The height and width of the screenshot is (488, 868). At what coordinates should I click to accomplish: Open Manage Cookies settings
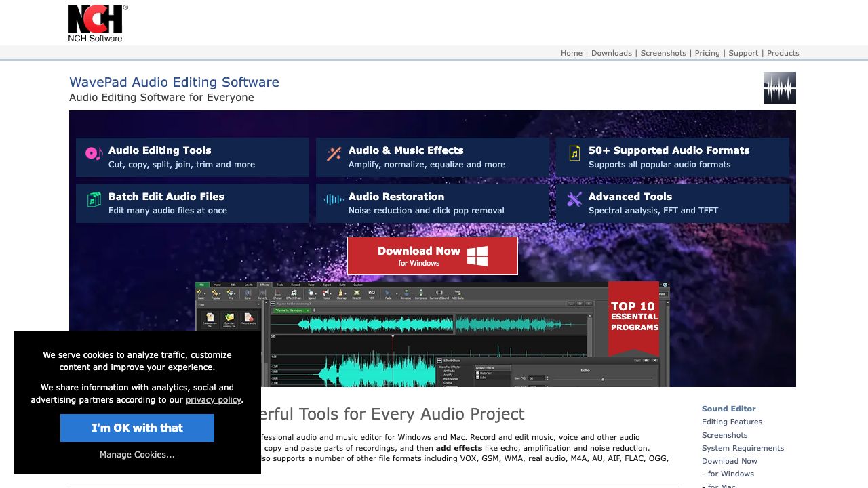[137, 455]
